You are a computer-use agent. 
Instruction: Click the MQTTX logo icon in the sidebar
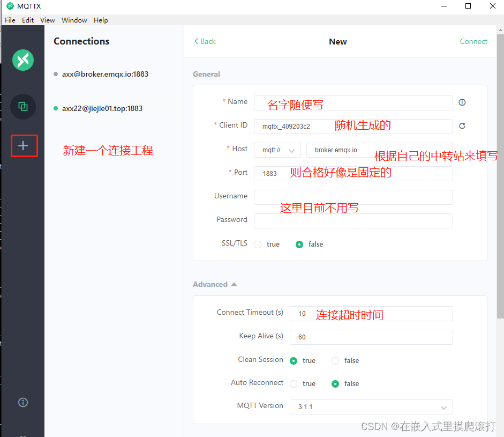22,60
